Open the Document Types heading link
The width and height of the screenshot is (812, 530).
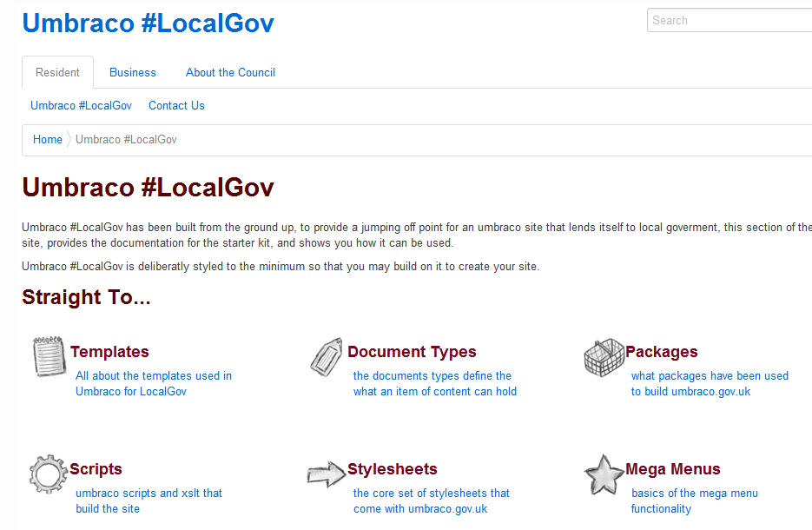[x=412, y=352]
